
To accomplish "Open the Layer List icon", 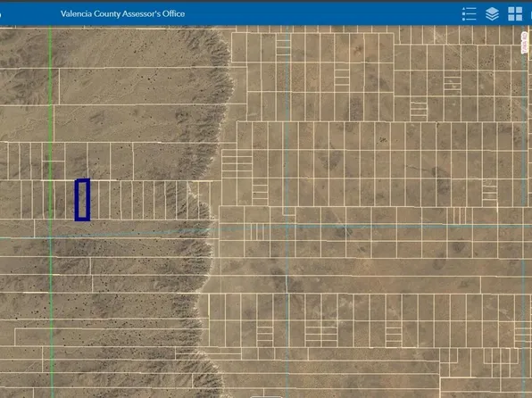I will [x=492, y=14].
